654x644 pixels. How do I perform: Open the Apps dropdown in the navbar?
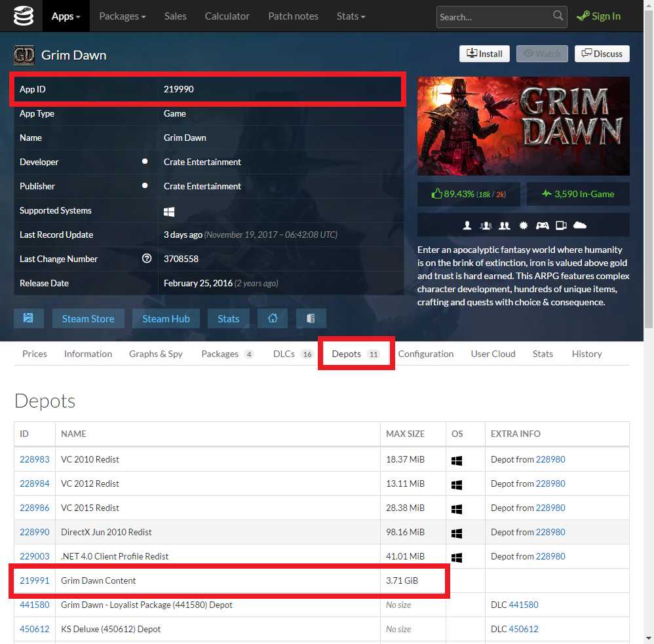[66, 16]
